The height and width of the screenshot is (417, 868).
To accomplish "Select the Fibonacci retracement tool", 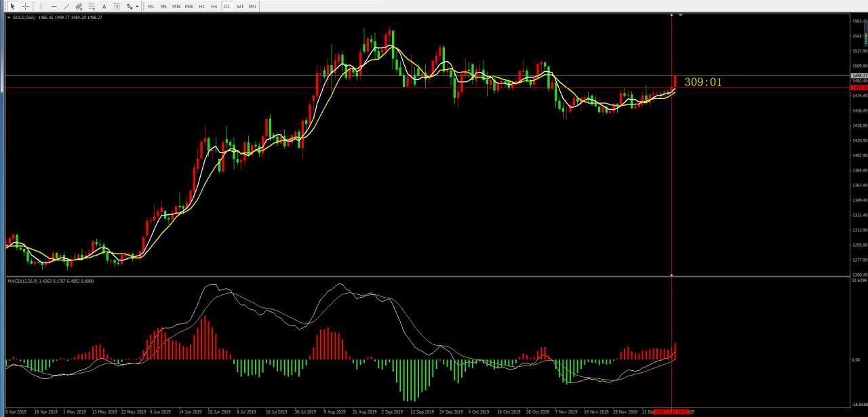I will click(92, 6).
